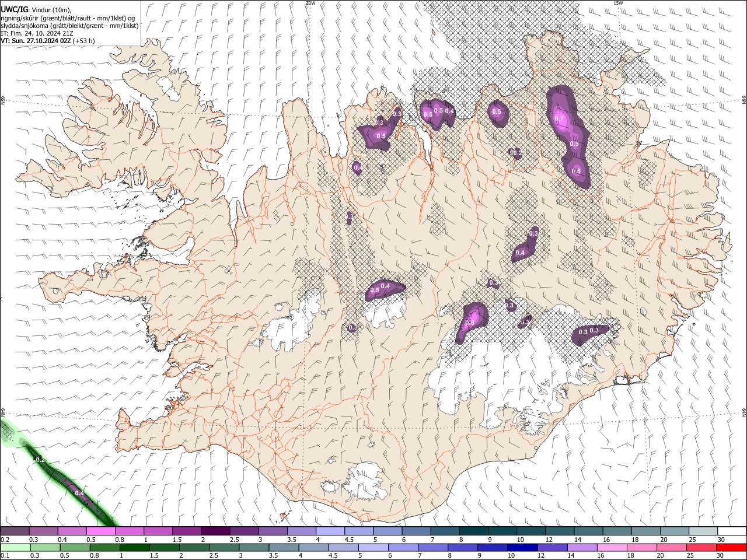
Task: Click the 'slydda/snjókoma' description line
Action: 69,26
